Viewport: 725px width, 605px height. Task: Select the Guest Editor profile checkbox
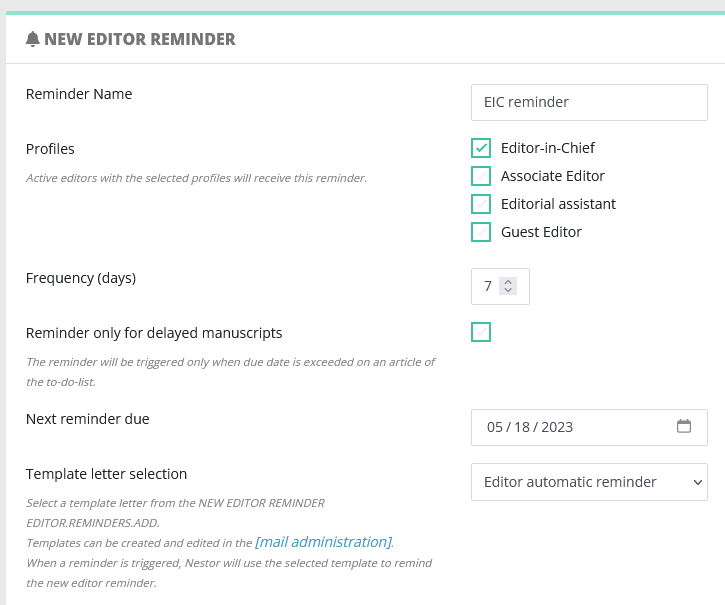pyautogui.click(x=481, y=232)
